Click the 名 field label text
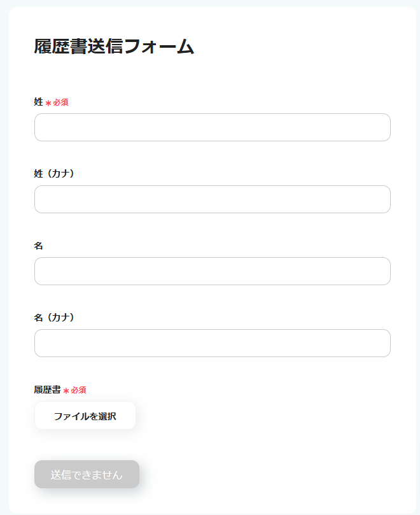This screenshot has width=420, height=515. (x=38, y=245)
